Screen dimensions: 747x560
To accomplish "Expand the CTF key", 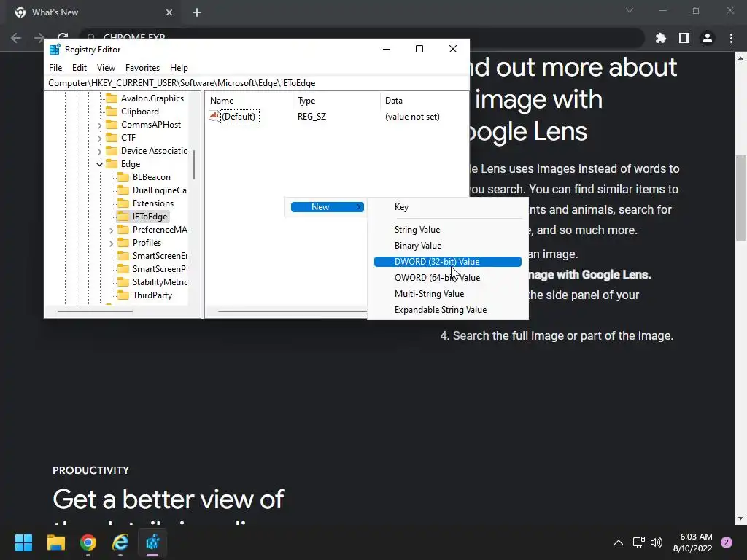I will [x=99, y=138].
